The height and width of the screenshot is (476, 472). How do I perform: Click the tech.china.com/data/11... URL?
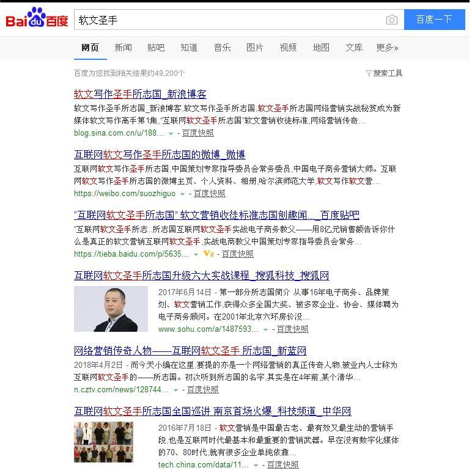203,465
